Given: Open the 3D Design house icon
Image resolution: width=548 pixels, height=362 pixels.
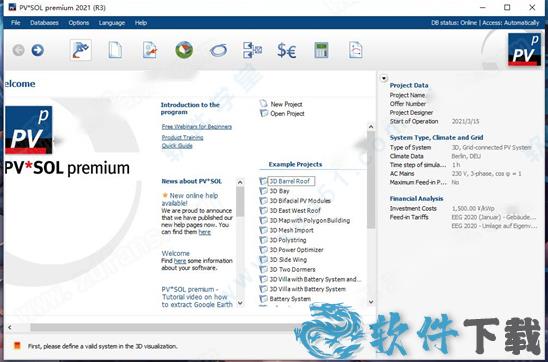Looking at the screenshot, I should [184, 50].
